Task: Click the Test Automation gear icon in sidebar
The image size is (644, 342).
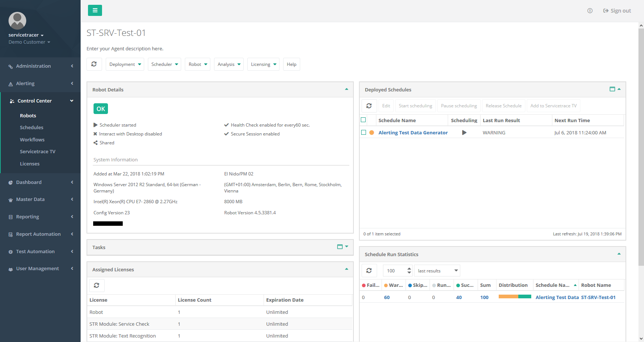Action: [x=11, y=252]
